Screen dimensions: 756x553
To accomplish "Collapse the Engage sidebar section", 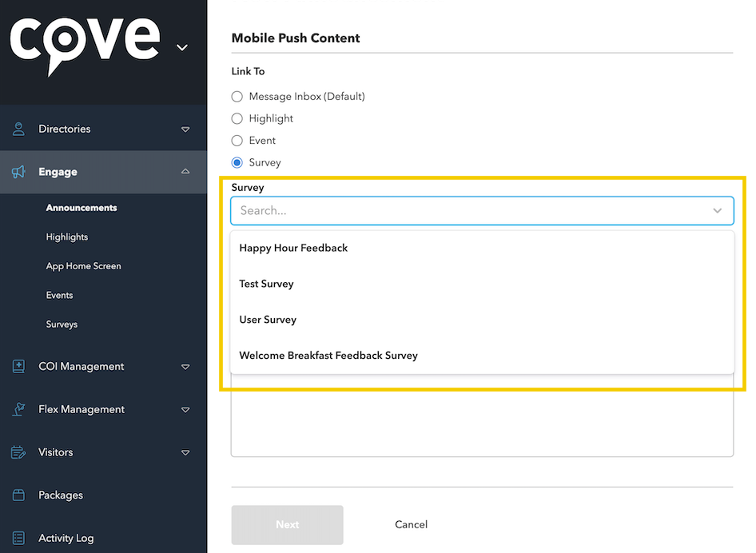I will [185, 171].
